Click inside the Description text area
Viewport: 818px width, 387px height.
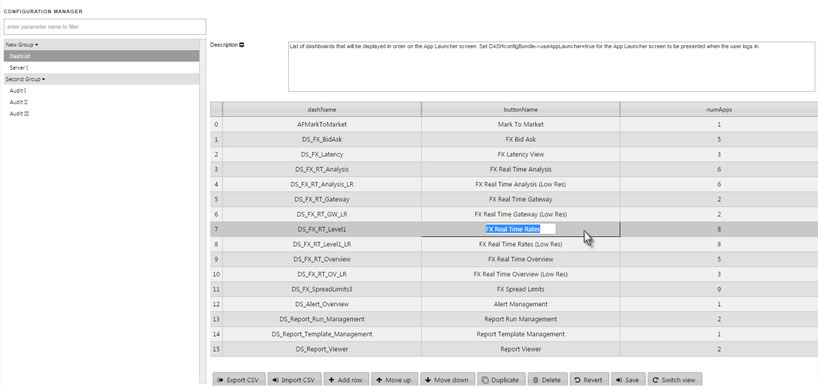[551, 67]
